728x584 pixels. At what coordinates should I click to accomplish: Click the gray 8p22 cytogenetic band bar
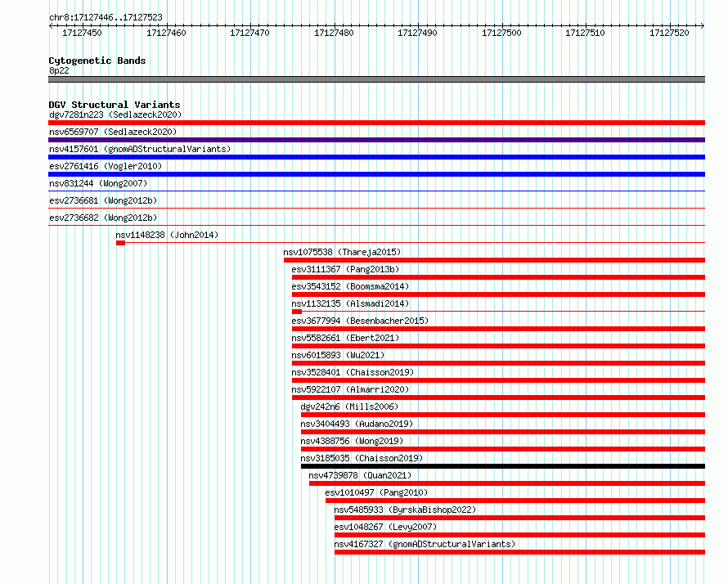376,79
